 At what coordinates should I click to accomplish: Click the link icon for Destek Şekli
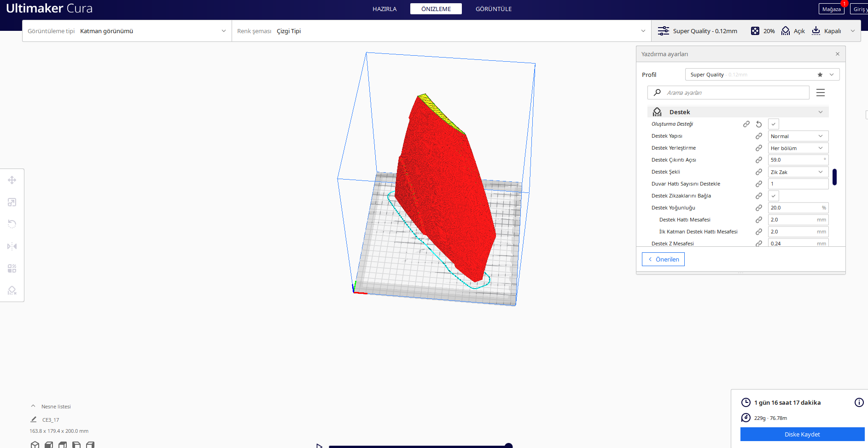(759, 172)
